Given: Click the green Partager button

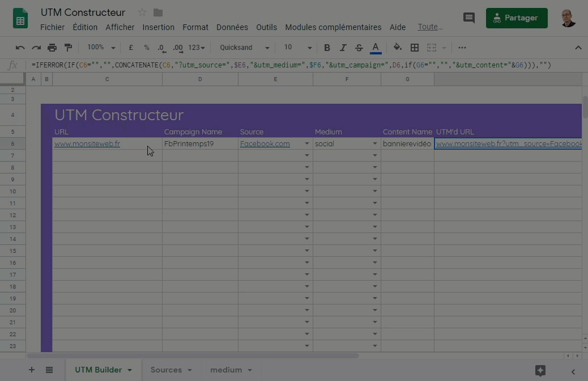Looking at the screenshot, I should click(x=517, y=18).
